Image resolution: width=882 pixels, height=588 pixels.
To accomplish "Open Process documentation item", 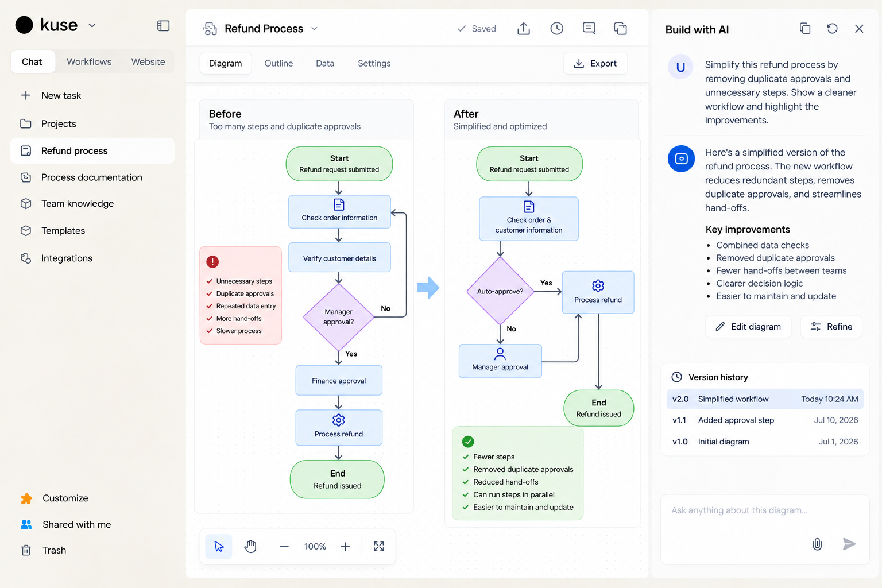I will click(92, 177).
